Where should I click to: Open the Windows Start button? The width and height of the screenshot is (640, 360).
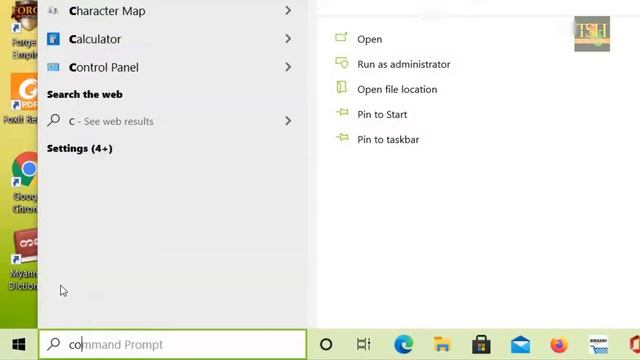click(19, 344)
